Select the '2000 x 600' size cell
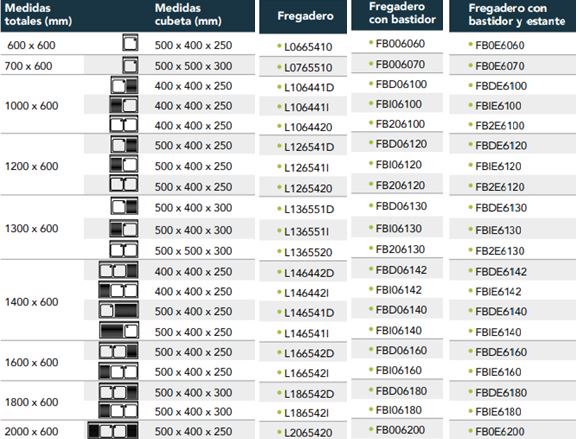The width and height of the screenshot is (580, 439). [x=31, y=432]
